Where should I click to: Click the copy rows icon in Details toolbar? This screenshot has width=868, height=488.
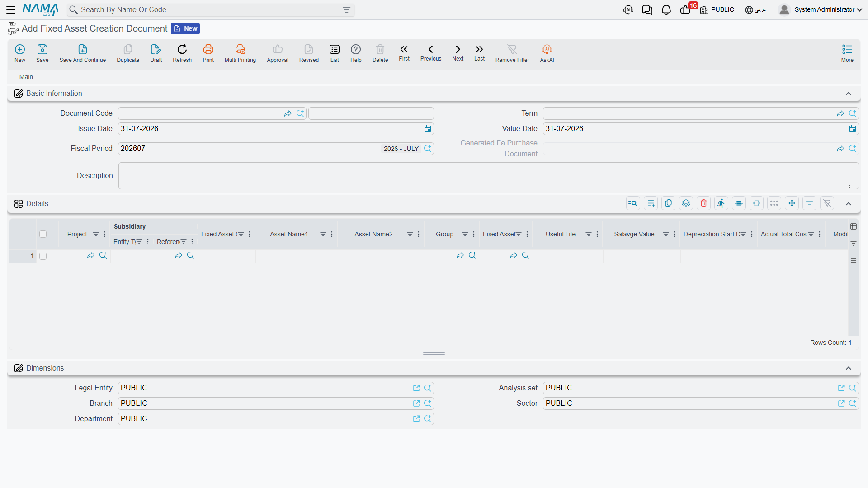coord(668,203)
